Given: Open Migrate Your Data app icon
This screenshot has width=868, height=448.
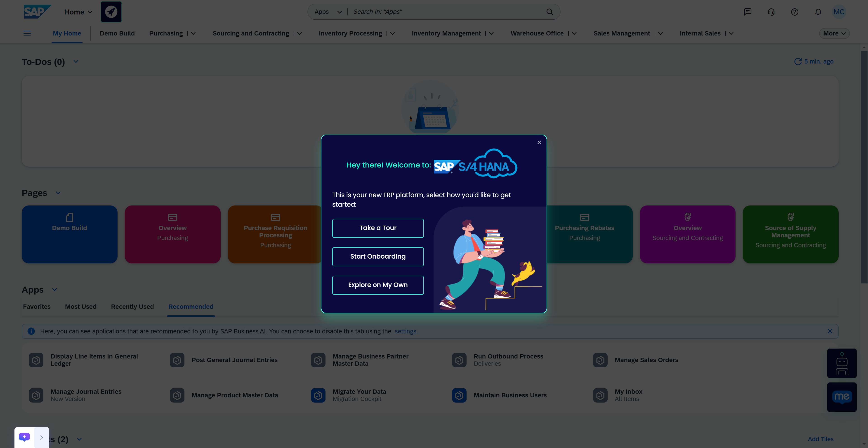Looking at the screenshot, I should [318, 395].
